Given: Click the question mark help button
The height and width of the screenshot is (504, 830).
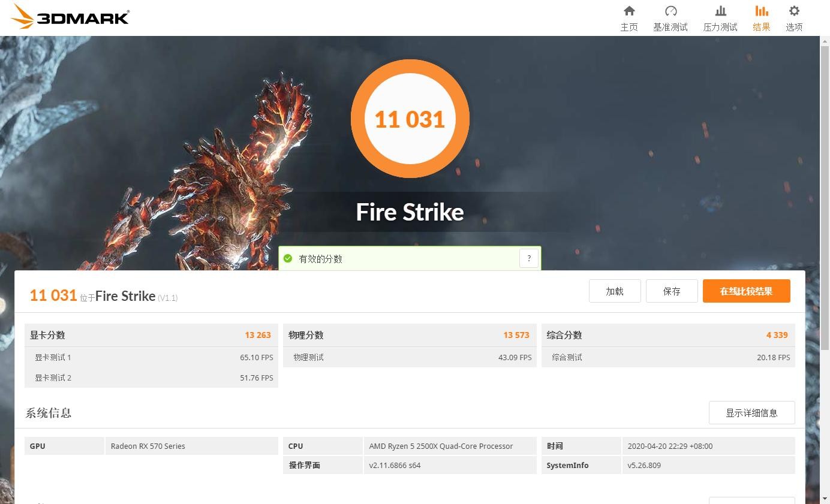Looking at the screenshot, I should pos(528,258).
